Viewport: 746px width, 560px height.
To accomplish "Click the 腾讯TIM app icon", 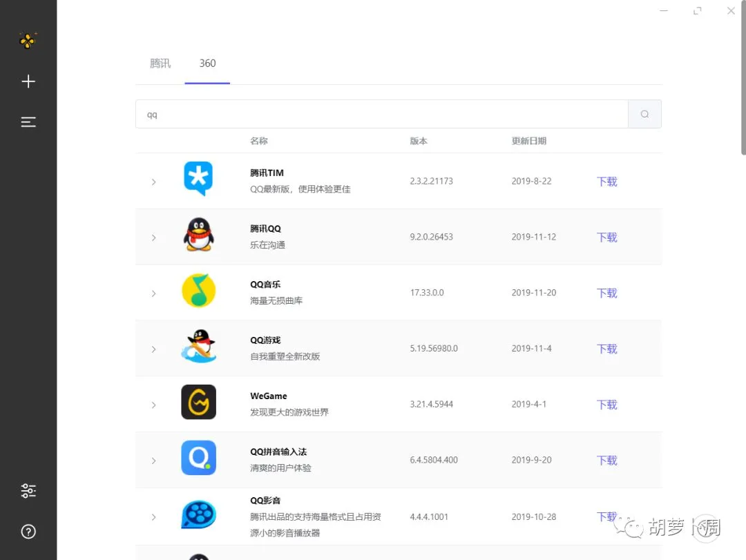I will pyautogui.click(x=198, y=179).
